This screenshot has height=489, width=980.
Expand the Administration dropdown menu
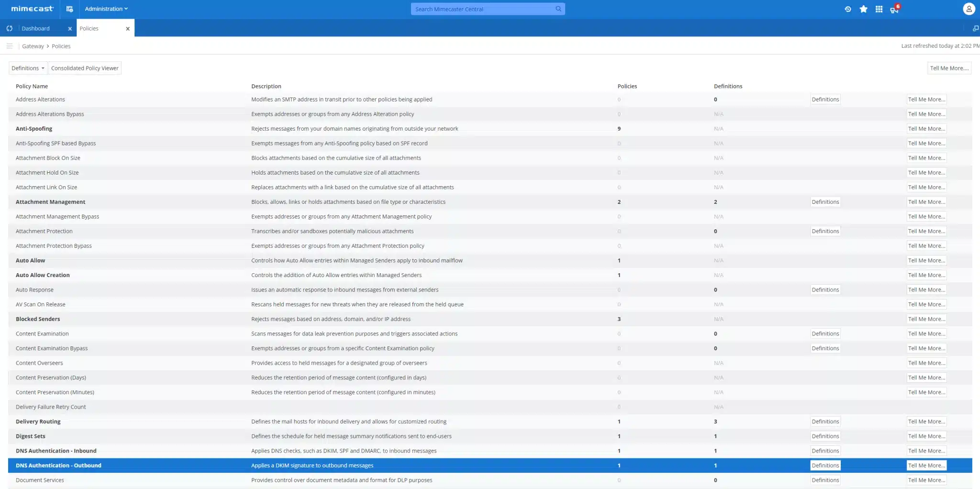(x=106, y=9)
